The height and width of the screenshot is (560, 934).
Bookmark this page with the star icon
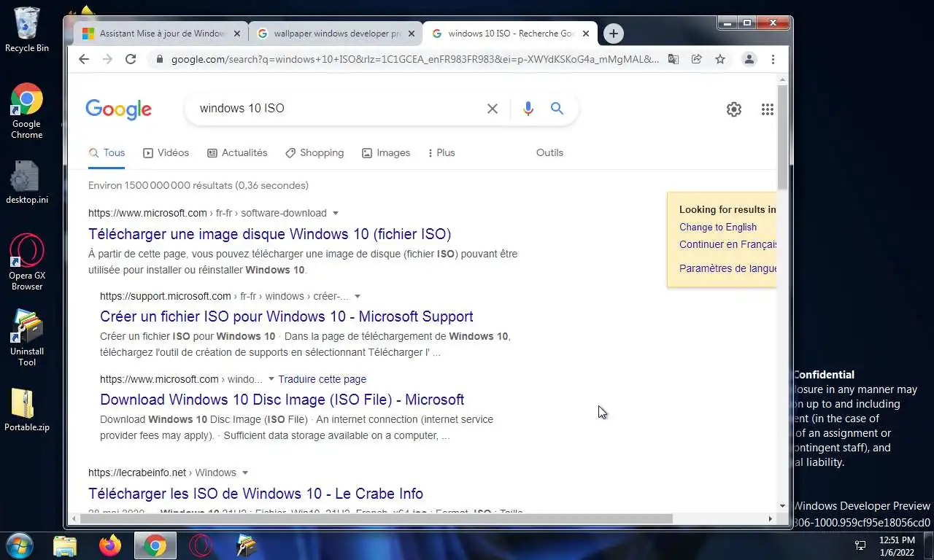pos(720,59)
